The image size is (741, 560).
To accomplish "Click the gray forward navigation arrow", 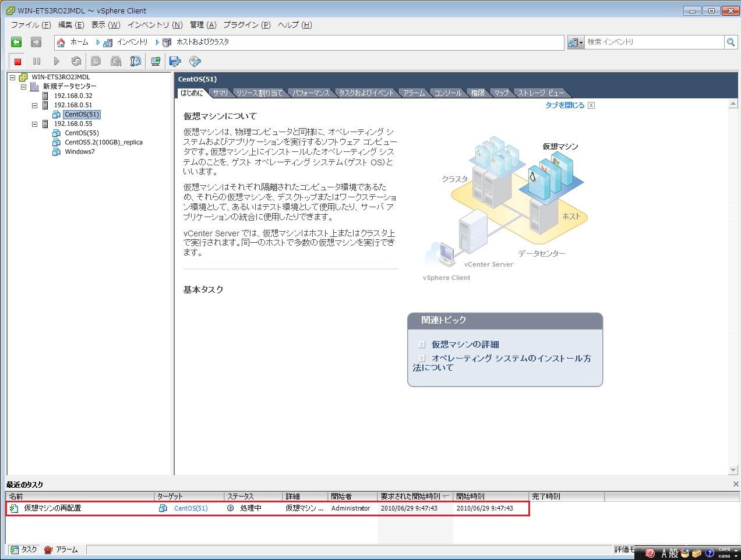I will 36,42.
